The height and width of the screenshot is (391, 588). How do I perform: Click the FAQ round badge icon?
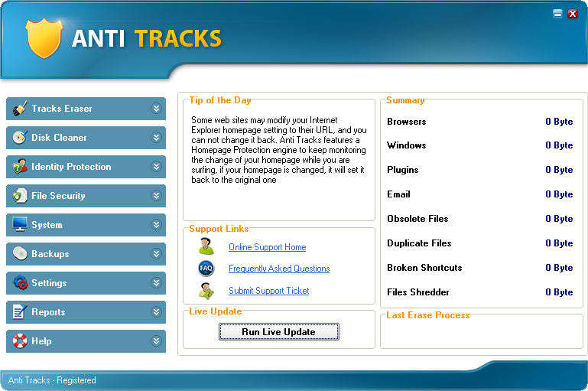click(206, 269)
